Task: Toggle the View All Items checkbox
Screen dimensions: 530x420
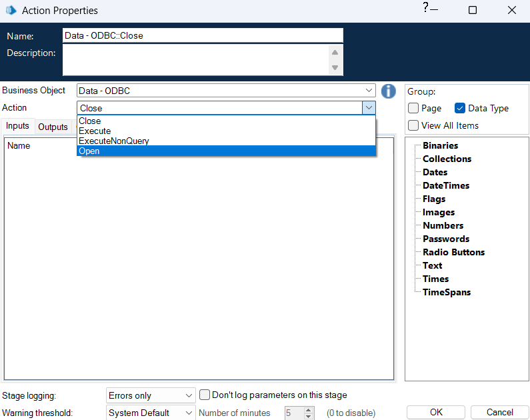Action: pyautogui.click(x=414, y=125)
